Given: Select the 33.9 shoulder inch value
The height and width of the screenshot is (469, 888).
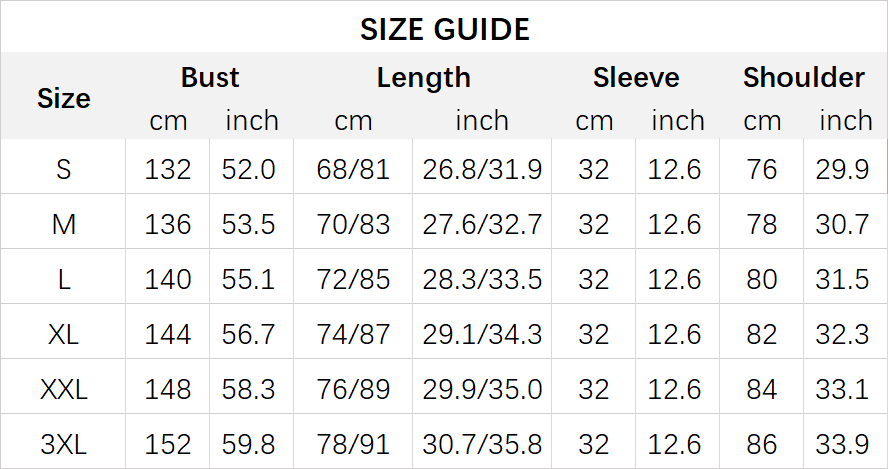Looking at the screenshot, I should (842, 442).
